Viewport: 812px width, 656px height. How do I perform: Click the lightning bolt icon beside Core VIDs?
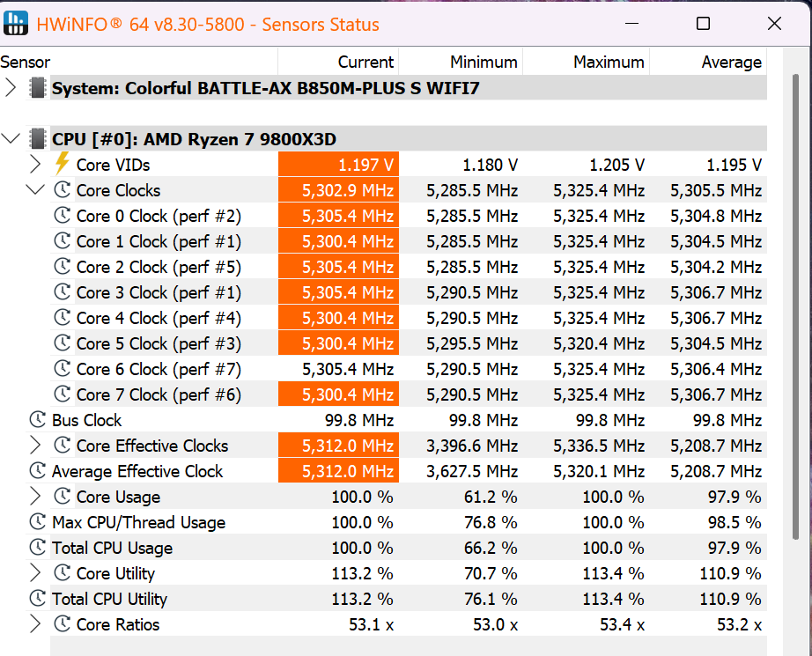pyautogui.click(x=62, y=164)
